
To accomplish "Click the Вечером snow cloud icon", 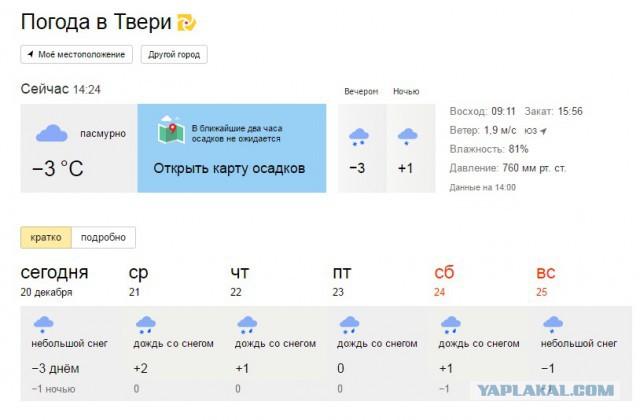I will click(x=359, y=137).
